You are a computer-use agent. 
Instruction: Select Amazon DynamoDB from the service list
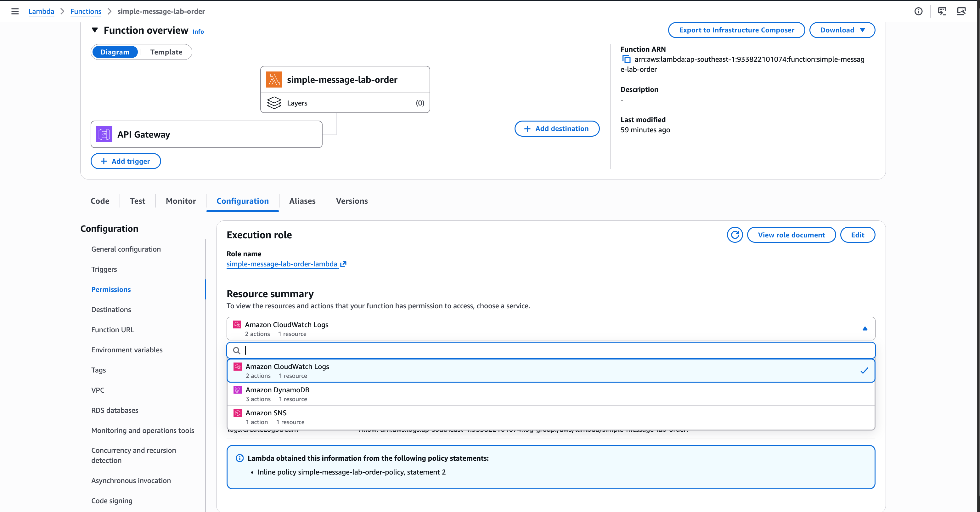click(x=551, y=394)
